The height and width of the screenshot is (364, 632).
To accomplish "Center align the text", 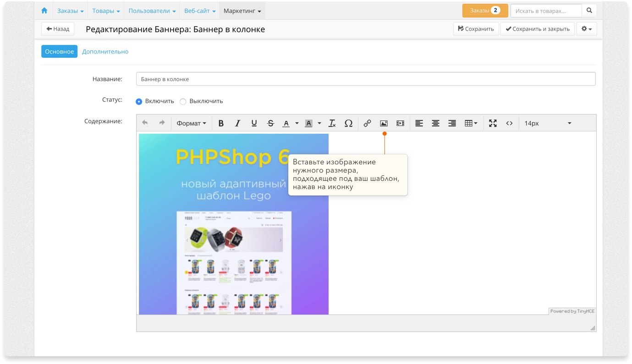I will click(x=435, y=123).
